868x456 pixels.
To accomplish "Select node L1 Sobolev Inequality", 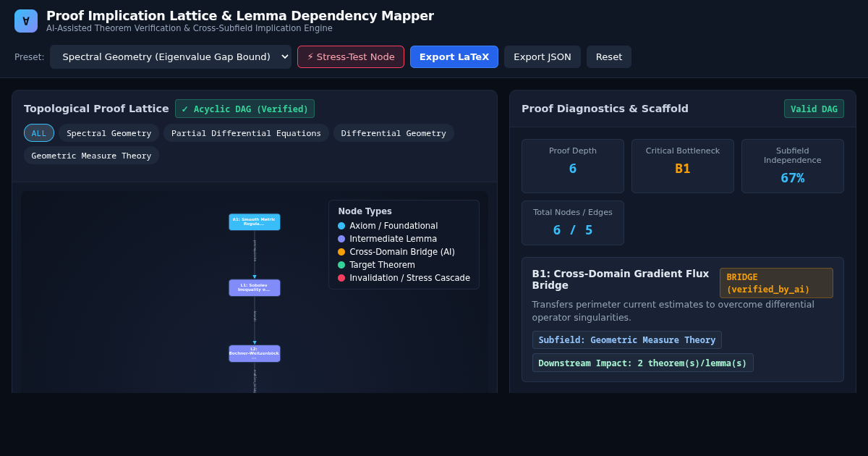I will [x=255, y=288].
